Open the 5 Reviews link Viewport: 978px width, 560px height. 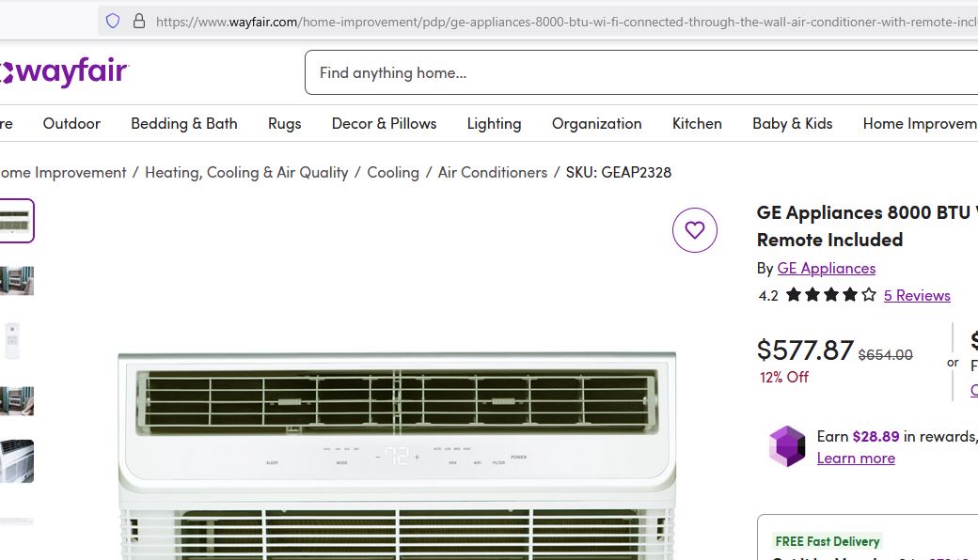click(x=917, y=295)
